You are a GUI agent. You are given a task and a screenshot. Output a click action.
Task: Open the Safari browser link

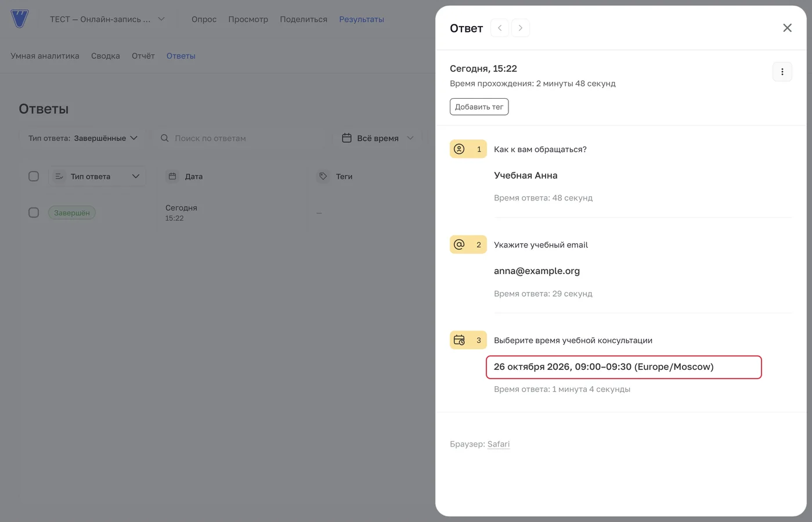pyautogui.click(x=499, y=444)
